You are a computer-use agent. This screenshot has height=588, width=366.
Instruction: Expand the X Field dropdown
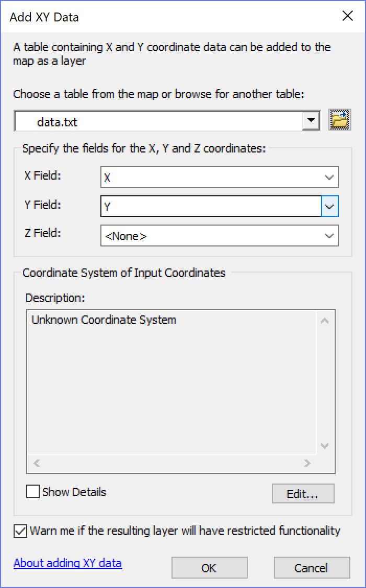pyautogui.click(x=329, y=178)
